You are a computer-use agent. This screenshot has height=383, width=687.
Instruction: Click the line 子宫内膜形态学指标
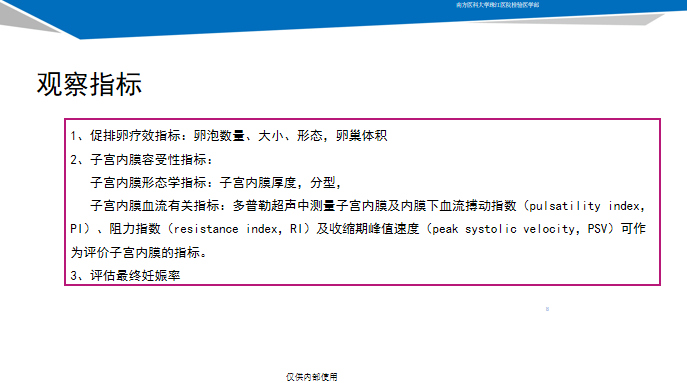216,183
